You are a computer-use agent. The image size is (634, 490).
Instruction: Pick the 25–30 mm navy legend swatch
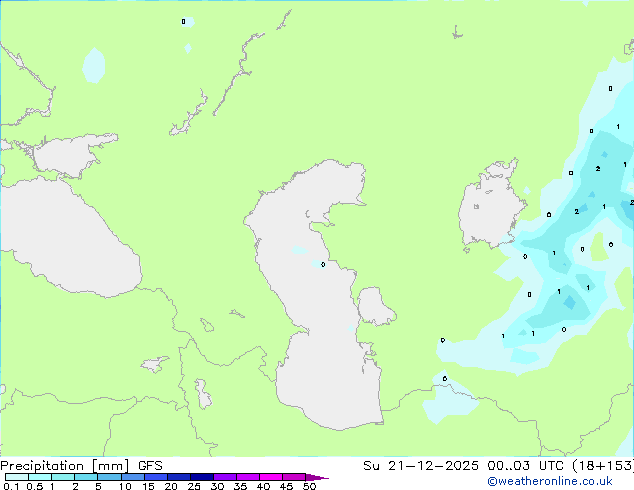coord(202,477)
